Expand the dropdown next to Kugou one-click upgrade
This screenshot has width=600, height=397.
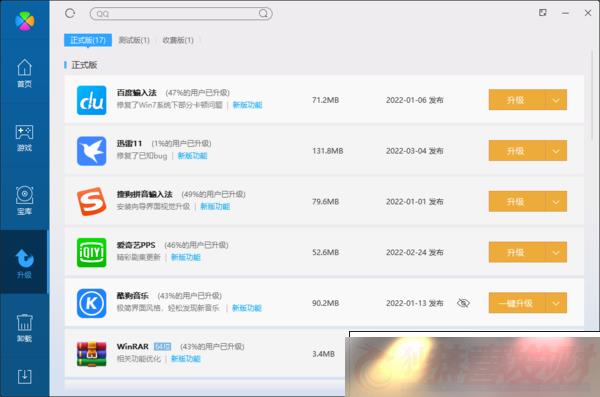tap(556, 303)
